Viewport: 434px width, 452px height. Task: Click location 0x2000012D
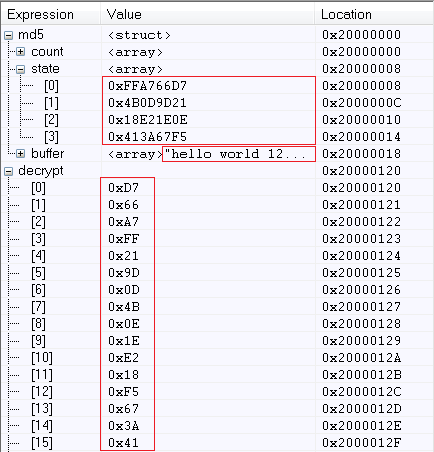click(x=362, y=409)
